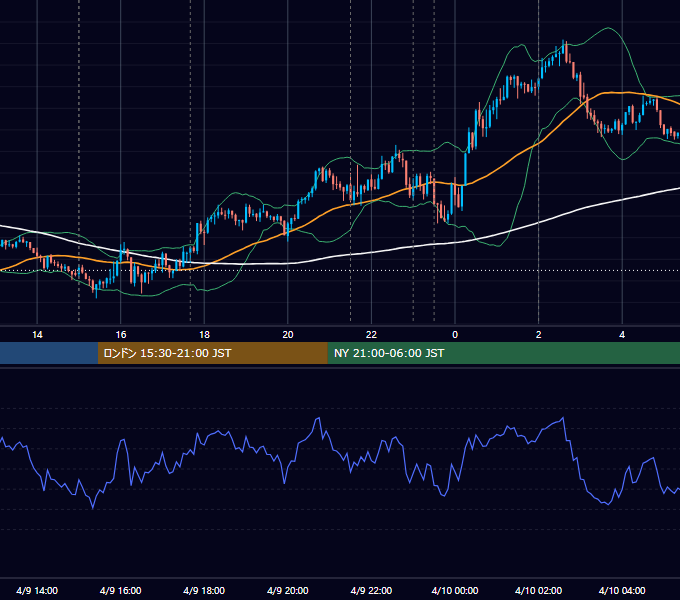Click the 4/10 02:00 time label
680x600 pixels.
(539, 590)
